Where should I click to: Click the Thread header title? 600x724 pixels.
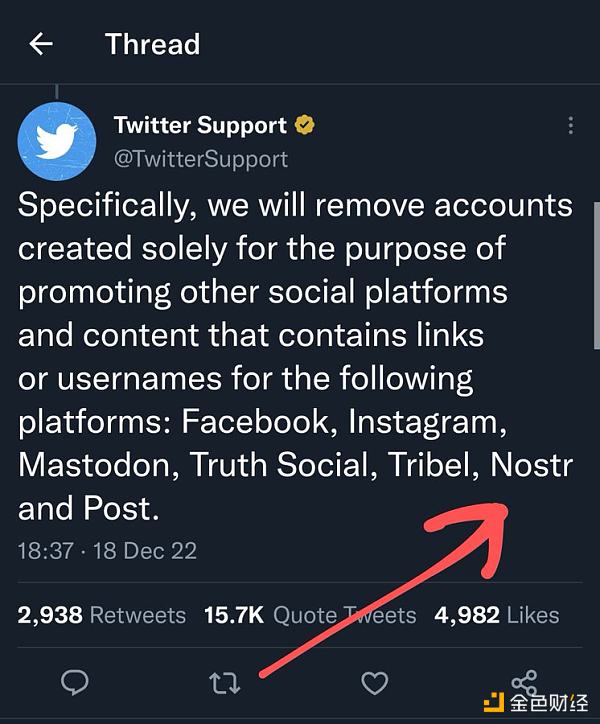152,44
